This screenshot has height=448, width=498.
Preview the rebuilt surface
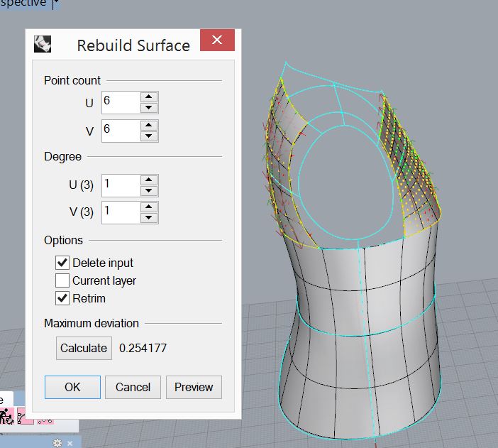[194, 387]
